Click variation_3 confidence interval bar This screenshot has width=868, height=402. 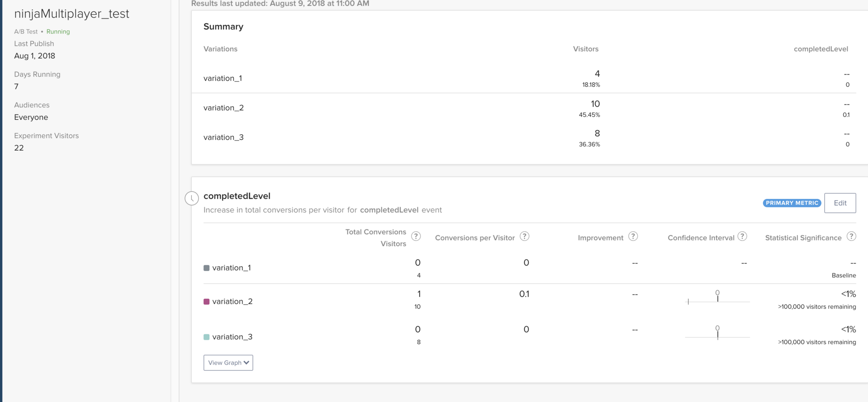[x=717, y=336]
